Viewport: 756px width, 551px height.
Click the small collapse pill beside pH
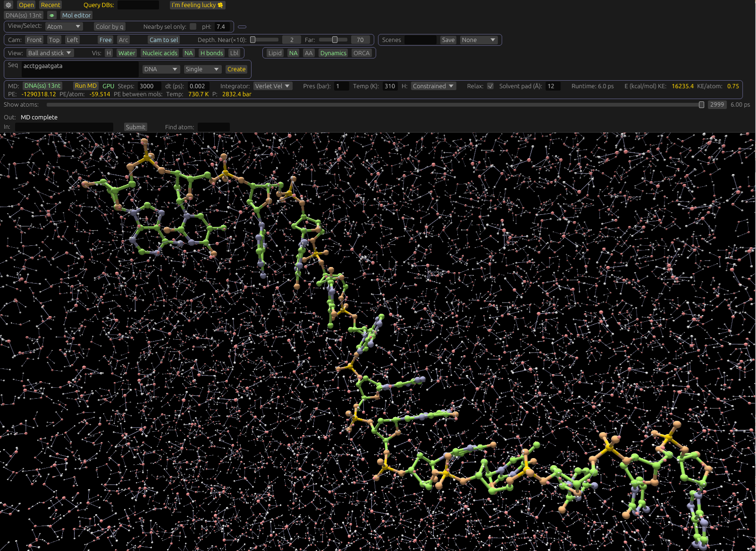242,27
